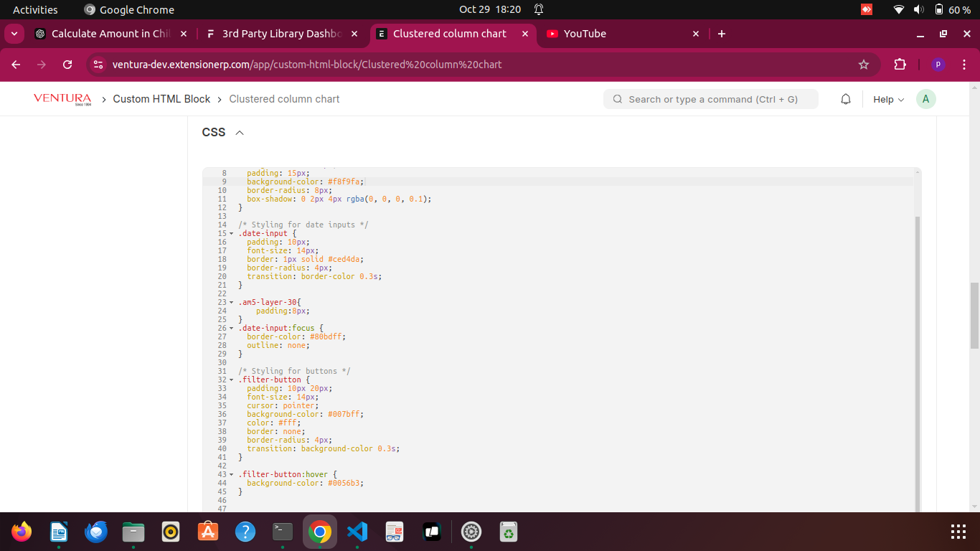Close the Clustered column chart tab
This screenshot has height=551, width=980.
(525, 34)
